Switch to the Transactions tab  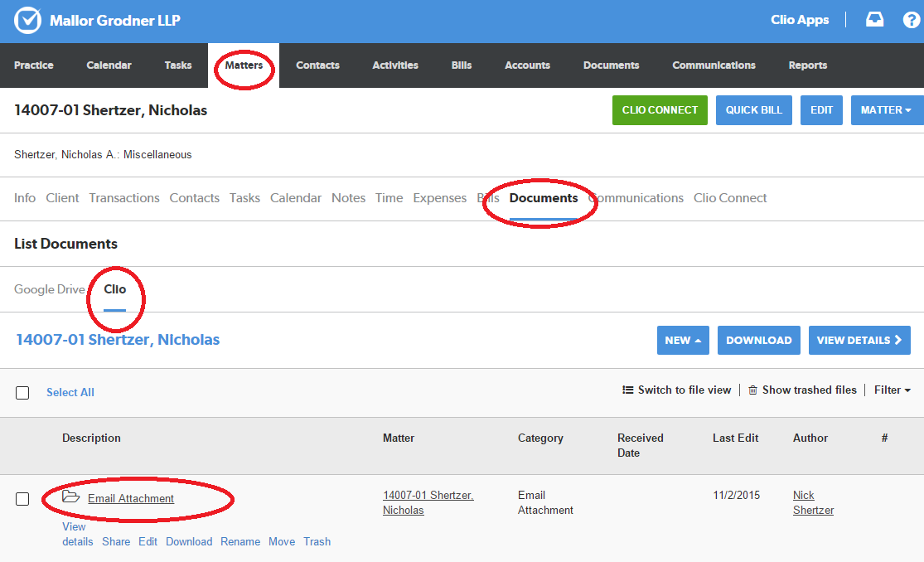124,198
